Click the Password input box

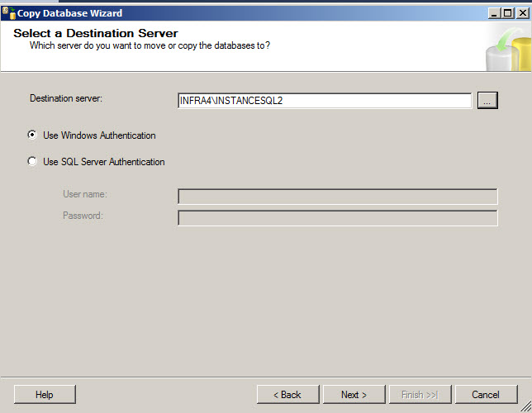coord(338,218)
